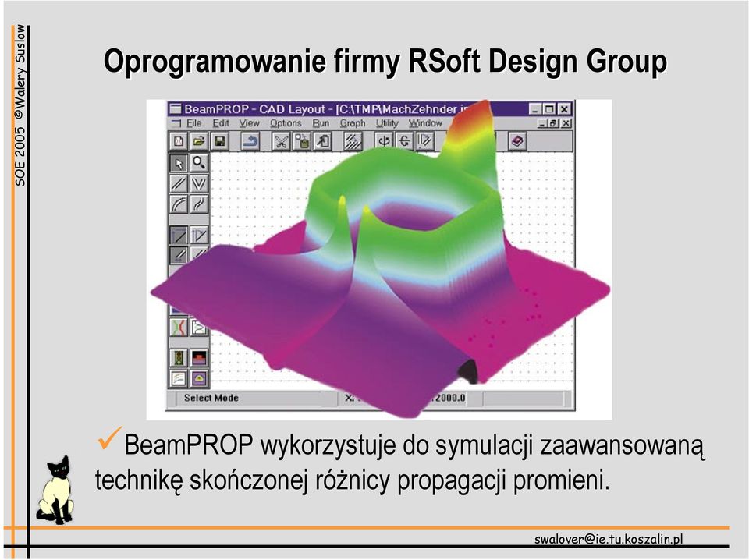
Task: Open the View menu
Action: (x=250, y=123)
